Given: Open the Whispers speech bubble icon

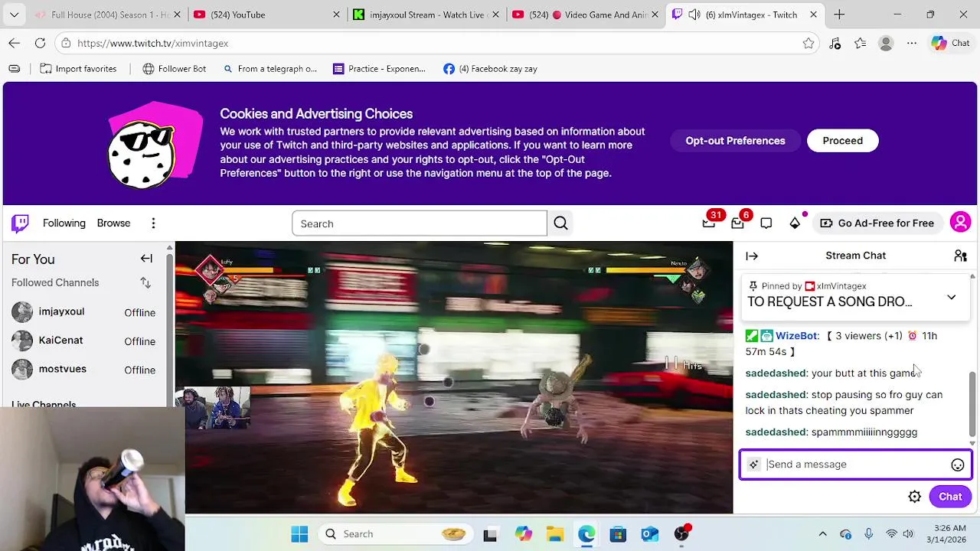Looking at the screenshot, I should [x=766, y=223].
